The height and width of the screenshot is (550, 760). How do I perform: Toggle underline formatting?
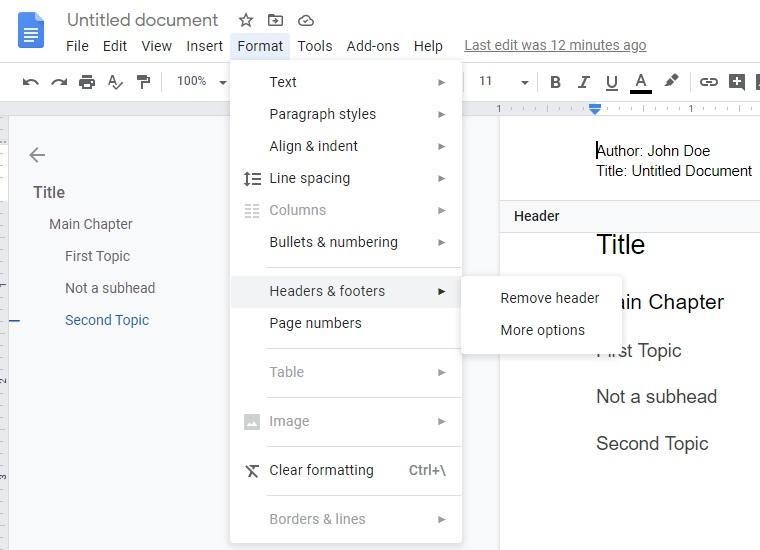click(x=611, y=82)
